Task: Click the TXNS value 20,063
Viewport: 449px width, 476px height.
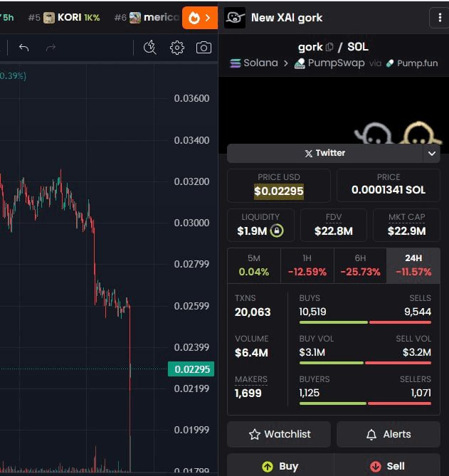Action: click(253, 312)
